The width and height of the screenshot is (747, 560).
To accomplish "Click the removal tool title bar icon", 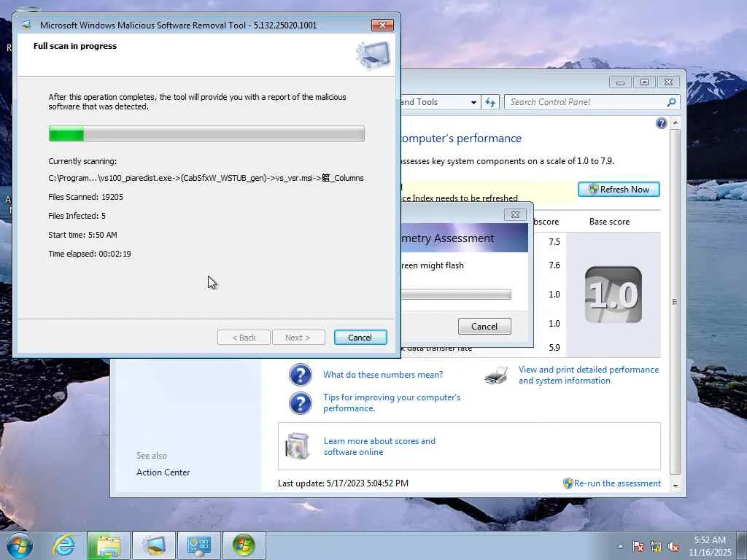I will pos(27,25).
